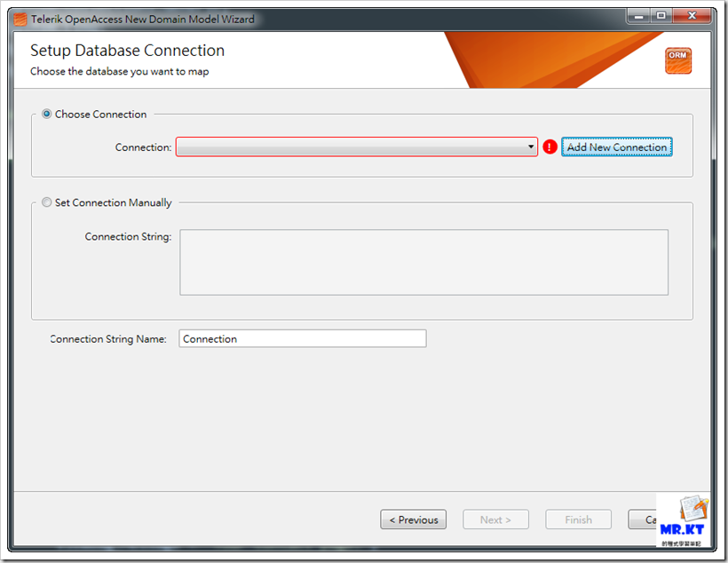Select the Set Connection Manually radio button
728x563 pixels.
coord(46,202)
